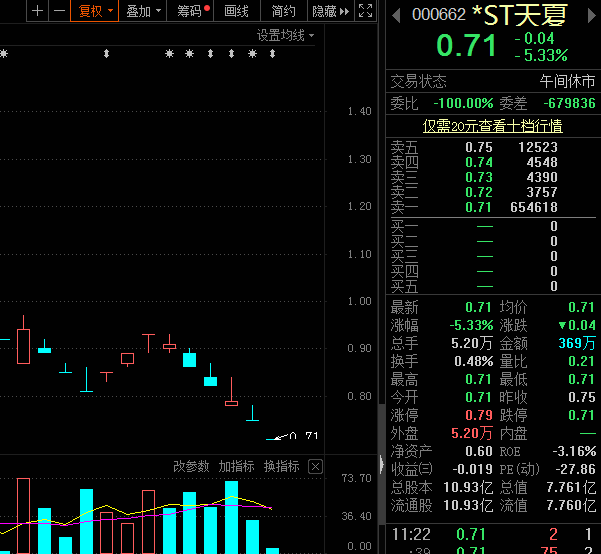Click the left arrow before stock code 000662
This screenshot has height=554, width=601.
click(397, 15)
